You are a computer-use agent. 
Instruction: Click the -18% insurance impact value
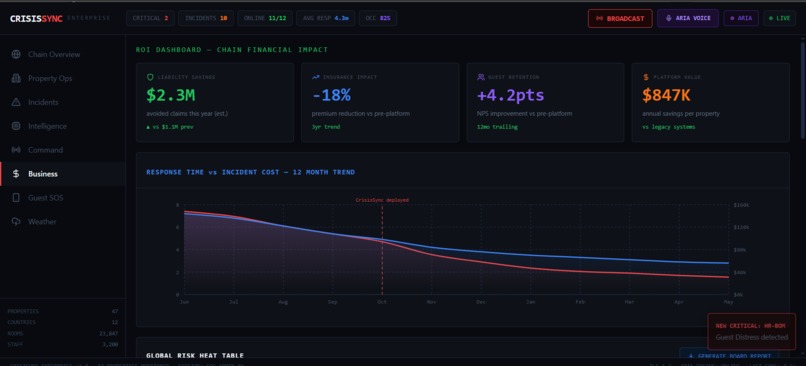tap(331, 95)
